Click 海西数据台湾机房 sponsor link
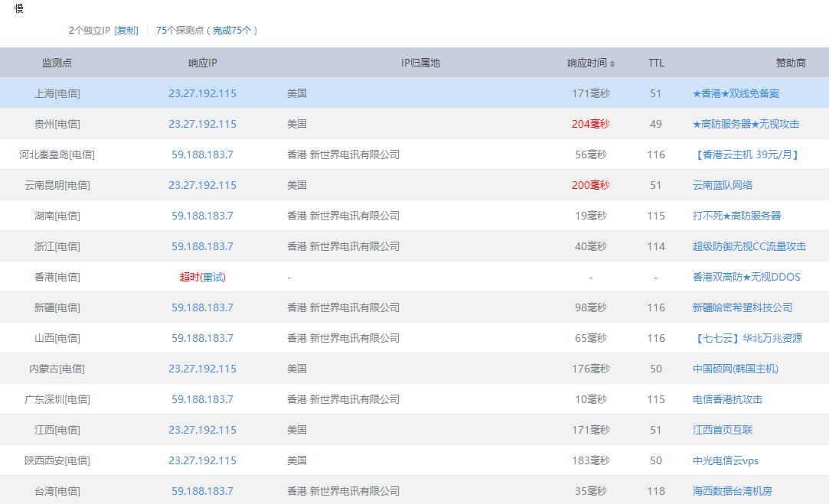Image resolution: width=829 pixels, height=504 pixels. pyautogui.click(x=732, y=491)
